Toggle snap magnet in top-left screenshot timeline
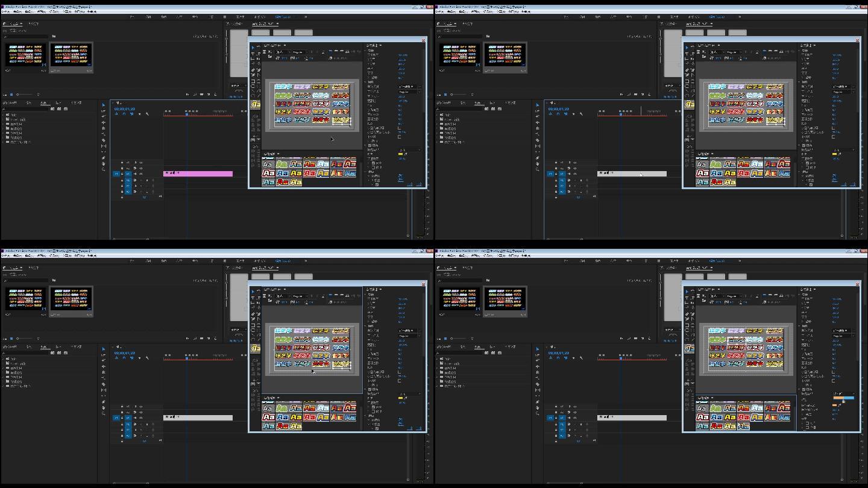Viewport: 868px width, 488px height. (x=124, y=114)
